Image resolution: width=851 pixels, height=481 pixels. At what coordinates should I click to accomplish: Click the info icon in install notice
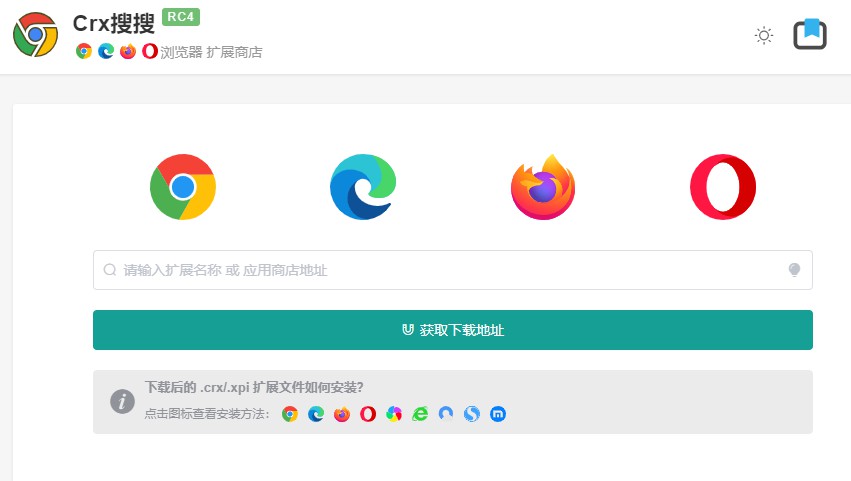click(x=123, y=402)
